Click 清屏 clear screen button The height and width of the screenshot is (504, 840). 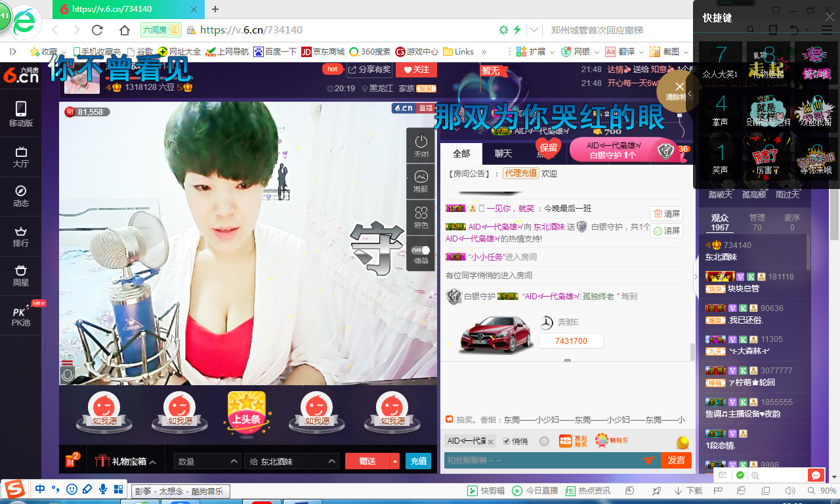pyautogui.click(x=667, y=213)
